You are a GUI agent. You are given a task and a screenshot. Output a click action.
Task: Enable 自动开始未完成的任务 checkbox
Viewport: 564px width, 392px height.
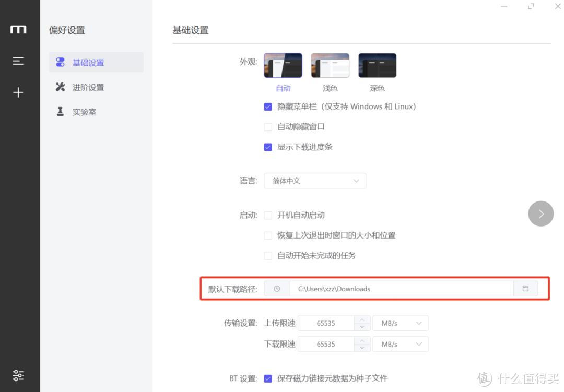[268, 256]
